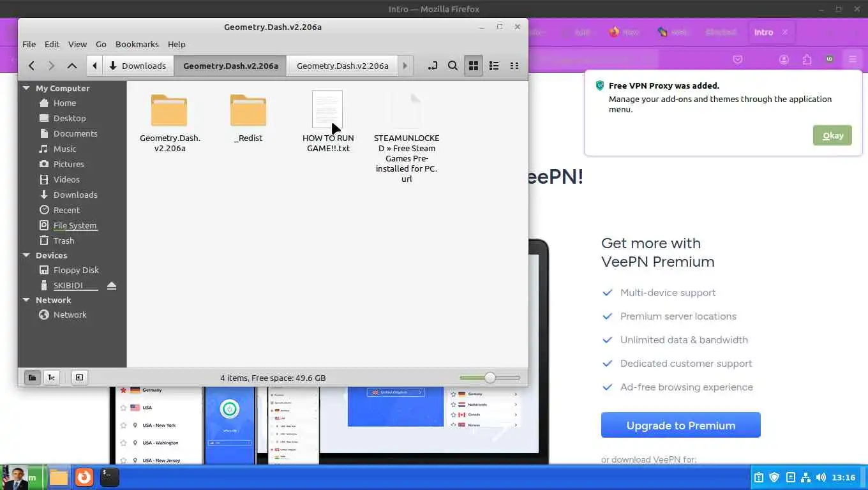
Task: Open Floppy Disk device
Action: coord(76,270)
